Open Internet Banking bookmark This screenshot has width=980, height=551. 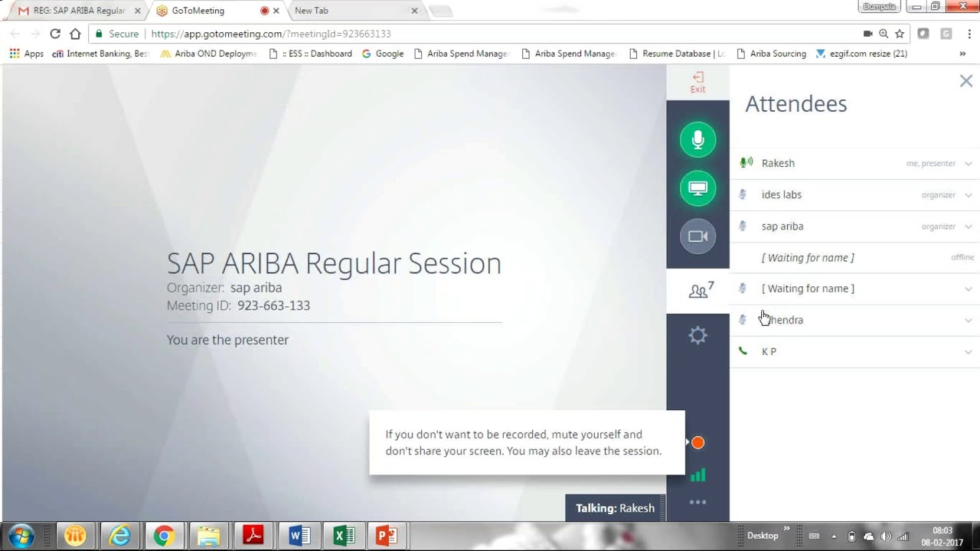(100, 54)
